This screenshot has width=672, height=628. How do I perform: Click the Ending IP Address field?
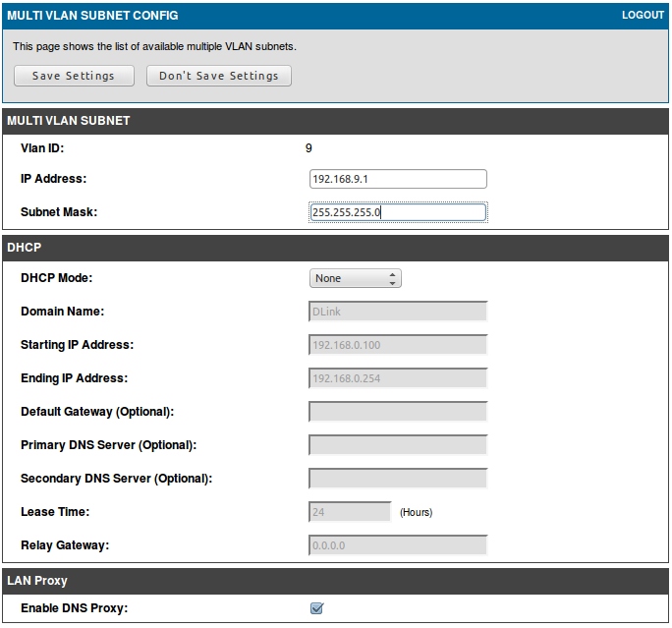click(x=398, y=378)
